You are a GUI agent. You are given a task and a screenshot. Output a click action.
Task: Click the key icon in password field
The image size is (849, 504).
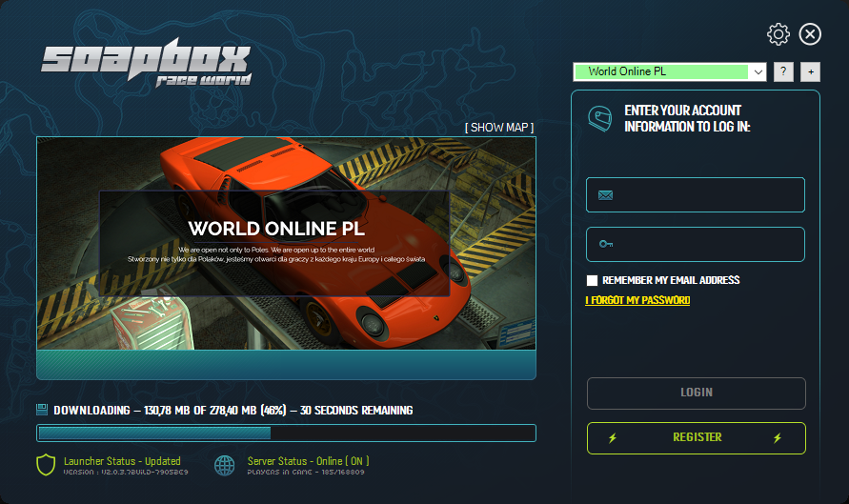tap(606, 244)
